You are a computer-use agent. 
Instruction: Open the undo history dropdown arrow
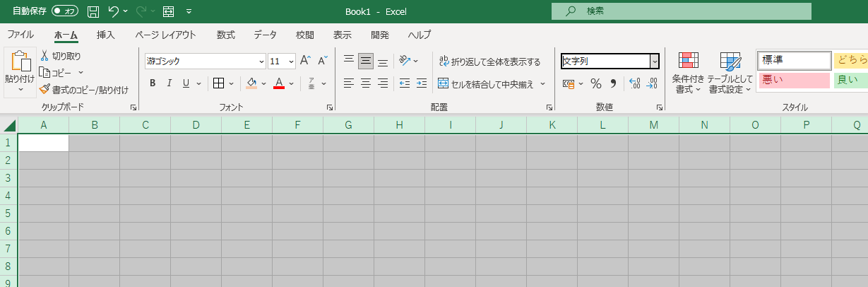(x=126, y=11)
